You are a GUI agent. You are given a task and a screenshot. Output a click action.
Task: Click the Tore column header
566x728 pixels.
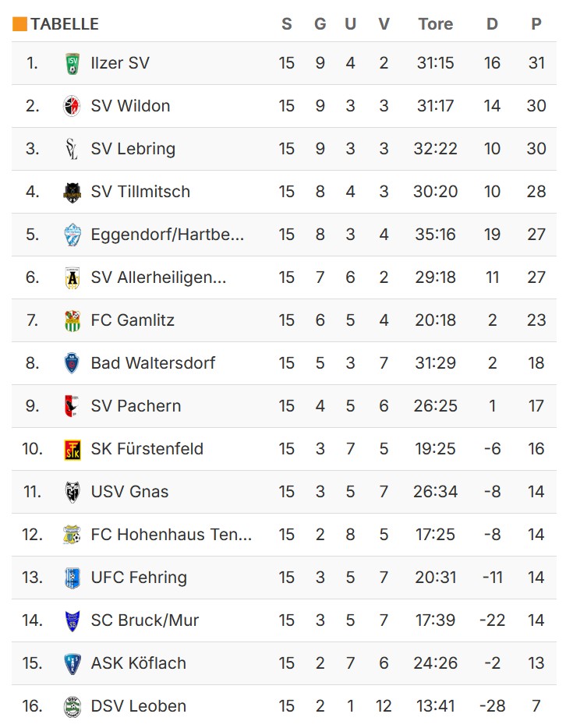pos(435,24)
